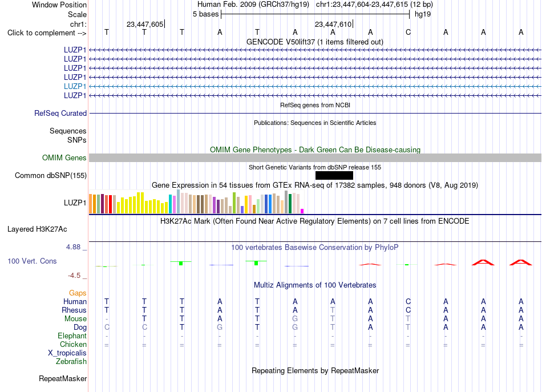
Task: Open the OMIM Genes track label
Action: pos(64,157)
